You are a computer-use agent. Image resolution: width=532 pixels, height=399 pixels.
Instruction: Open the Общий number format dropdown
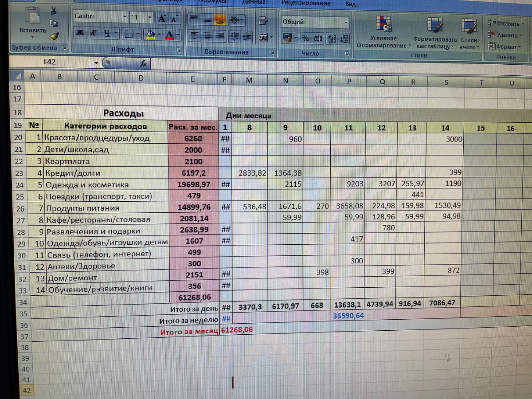pos(346,22)
